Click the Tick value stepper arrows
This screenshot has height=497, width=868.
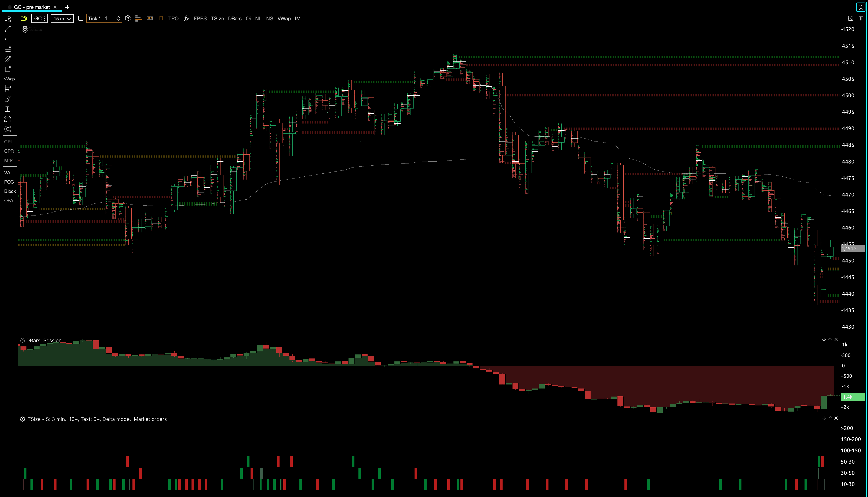tap(118, 18)
